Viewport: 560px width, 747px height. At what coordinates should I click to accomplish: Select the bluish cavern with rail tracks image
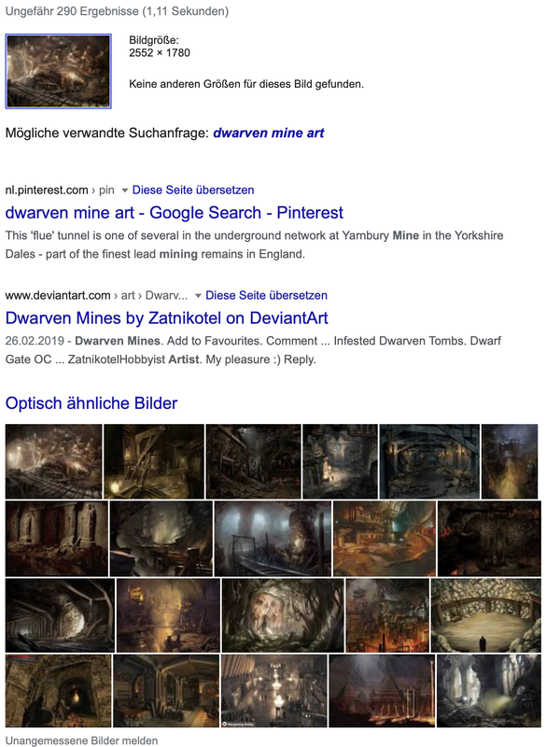pyautogui.click(x=273, y=539)
